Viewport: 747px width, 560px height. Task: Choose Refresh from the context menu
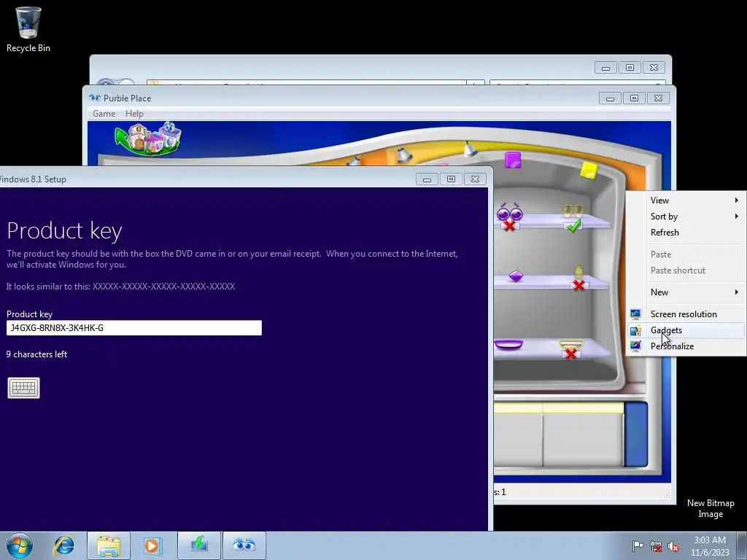tap(686, 233)
